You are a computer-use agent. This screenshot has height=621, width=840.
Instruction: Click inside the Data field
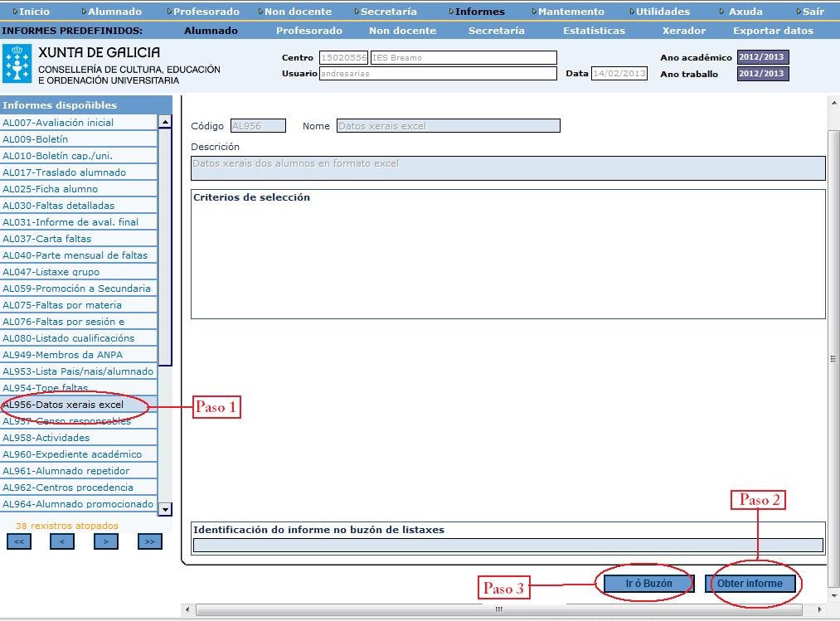[x=619, y=74]
